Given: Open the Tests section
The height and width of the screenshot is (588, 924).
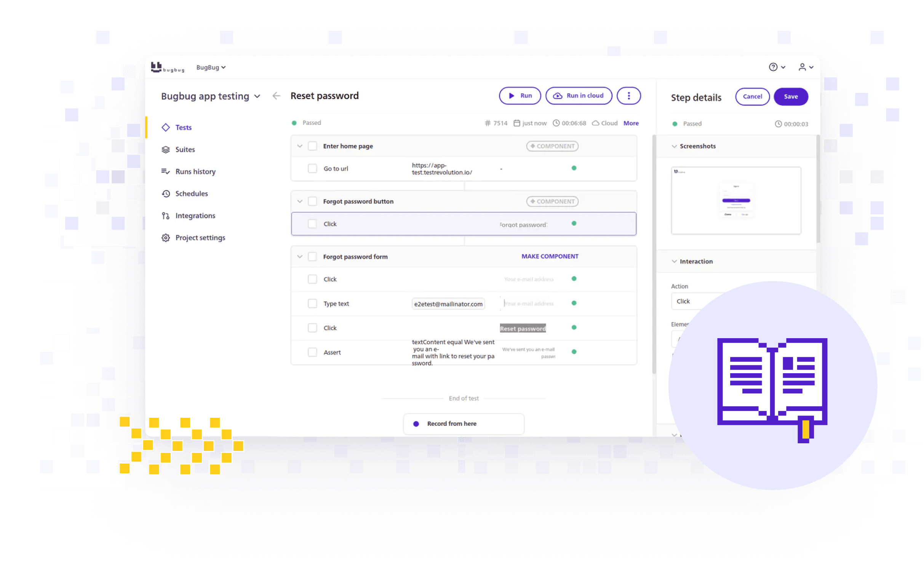Looking at the screenshot, I should click(x=184, y=127).
